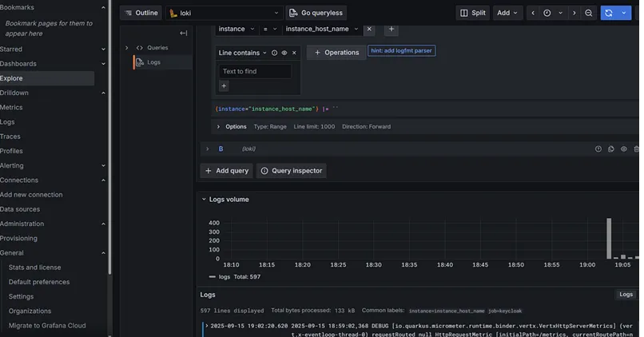The height and width of the screenshot is (337, 644).
Task: Open Migrate to Grafana Cloud
Action: pyautogui.click(x=47, y=326)
